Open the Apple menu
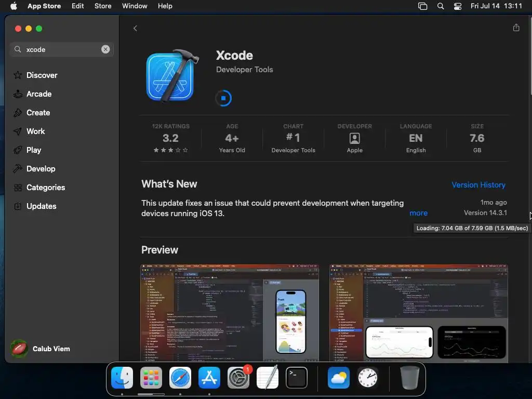532x399 pixels. point(14,6)
